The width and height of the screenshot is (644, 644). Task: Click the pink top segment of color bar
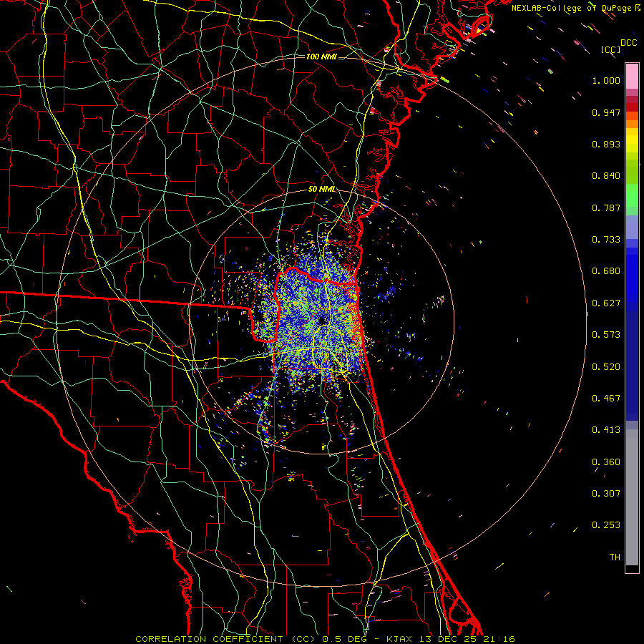[x=632, y=76]
